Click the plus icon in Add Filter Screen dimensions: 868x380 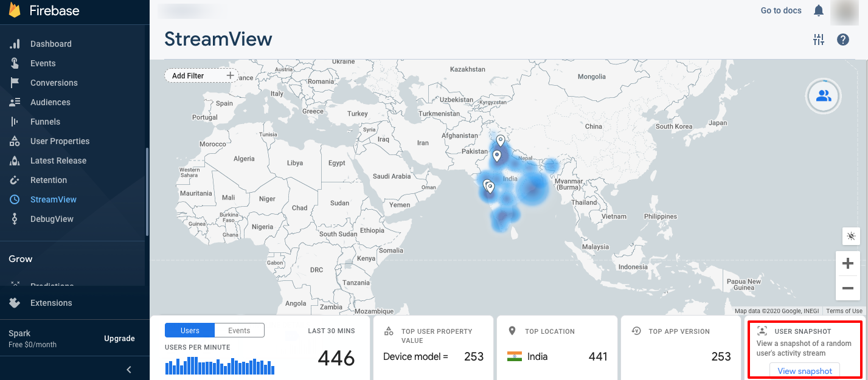click(230, 75)
